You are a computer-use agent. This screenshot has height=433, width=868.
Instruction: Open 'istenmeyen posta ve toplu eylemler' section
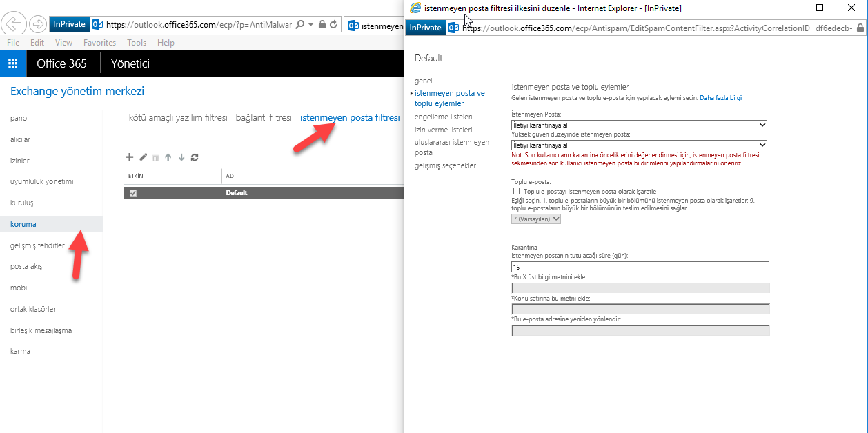point(450,99)
